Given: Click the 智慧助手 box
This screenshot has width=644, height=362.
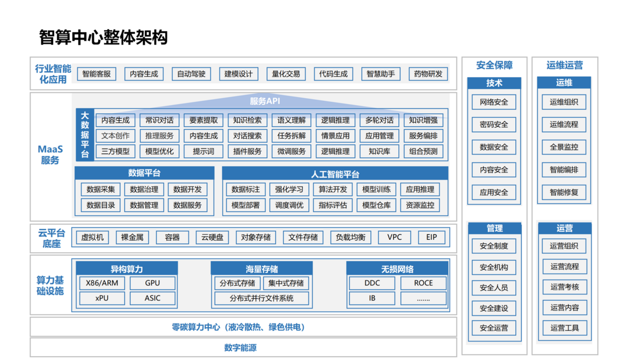Looking at the screenshot, I should point(380,74).
